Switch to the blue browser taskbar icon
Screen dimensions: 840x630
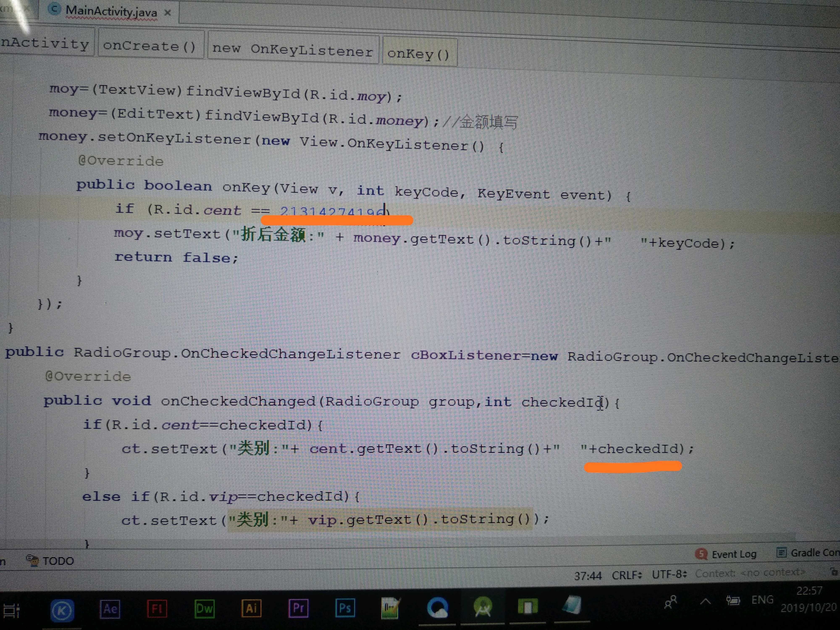(437, 608)
